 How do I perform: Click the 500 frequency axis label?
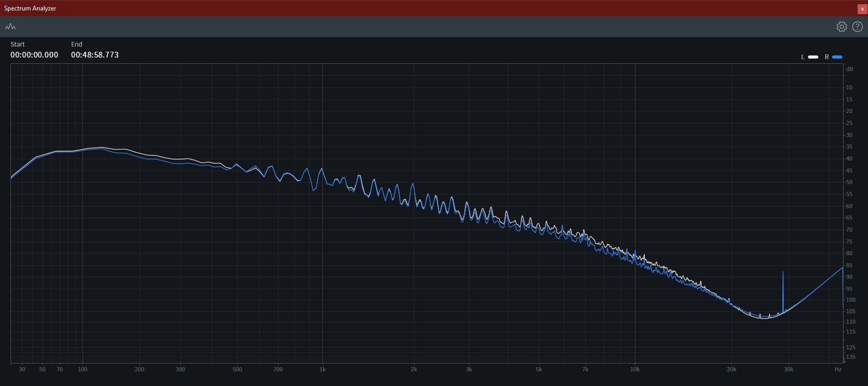click(237, 369)
